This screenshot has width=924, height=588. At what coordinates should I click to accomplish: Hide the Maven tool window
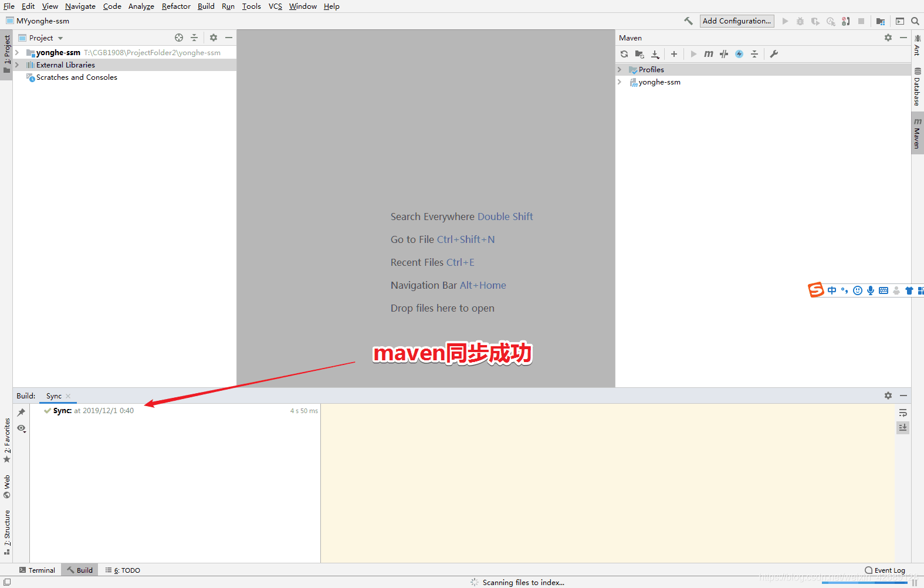(903, 38)
